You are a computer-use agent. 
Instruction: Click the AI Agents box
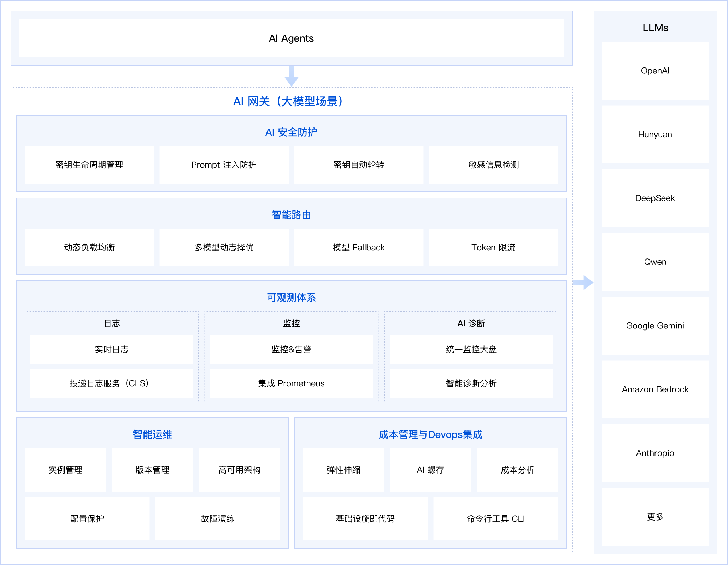[x=291, y=38]
